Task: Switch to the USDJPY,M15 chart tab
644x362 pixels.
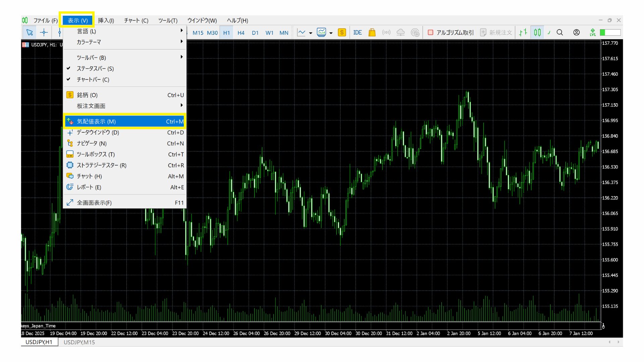Action: (79, 342)
